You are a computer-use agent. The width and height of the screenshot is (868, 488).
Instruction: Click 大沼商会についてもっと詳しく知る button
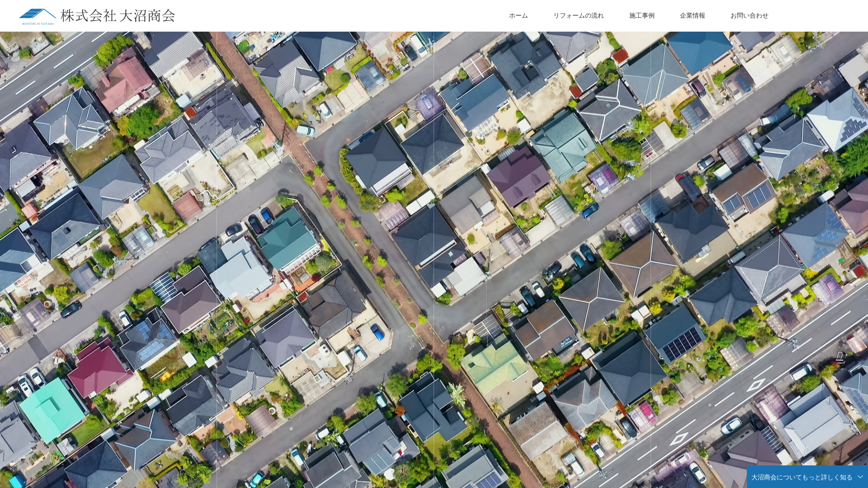pyautogui.click(x=802, y=477)
